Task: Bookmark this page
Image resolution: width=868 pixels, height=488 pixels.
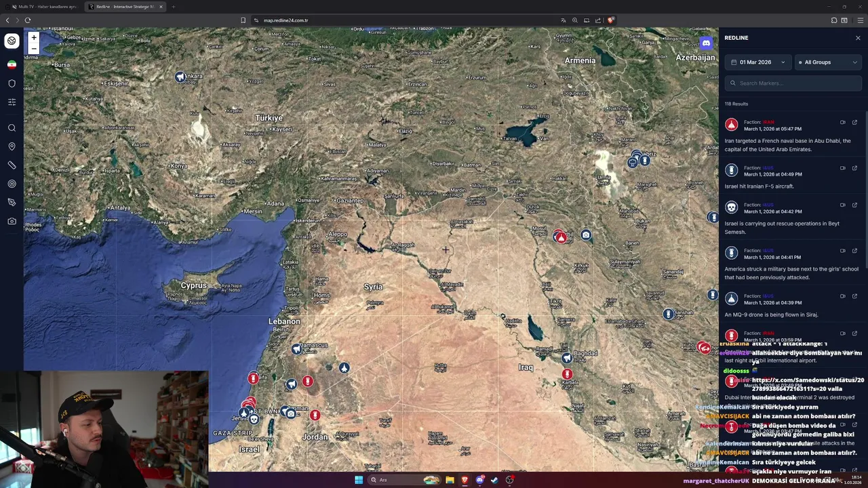Action: coord(243,20)
